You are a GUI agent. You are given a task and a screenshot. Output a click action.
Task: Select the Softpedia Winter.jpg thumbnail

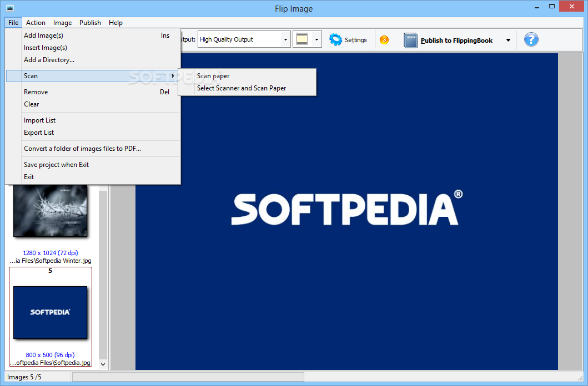pos(51,211)
